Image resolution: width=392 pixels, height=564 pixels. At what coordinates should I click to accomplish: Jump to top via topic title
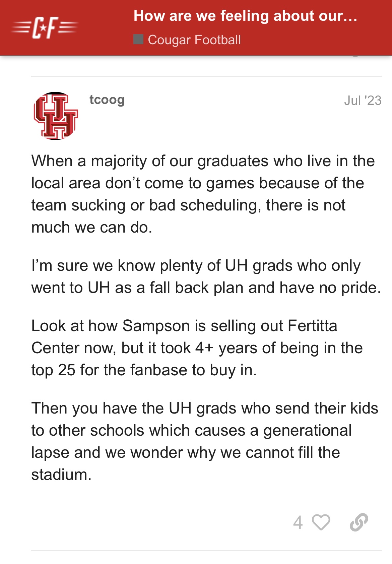tap(245, 16)
